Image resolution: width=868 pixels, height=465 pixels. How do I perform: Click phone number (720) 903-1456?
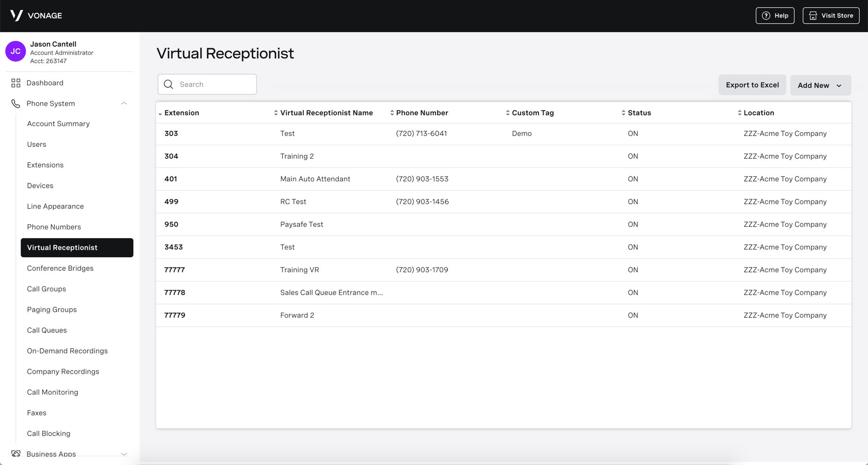423,202
